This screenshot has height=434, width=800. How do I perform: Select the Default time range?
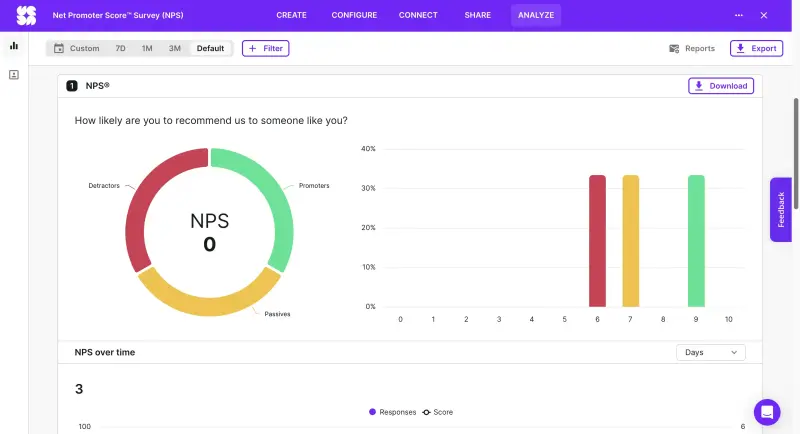point(210,48)
